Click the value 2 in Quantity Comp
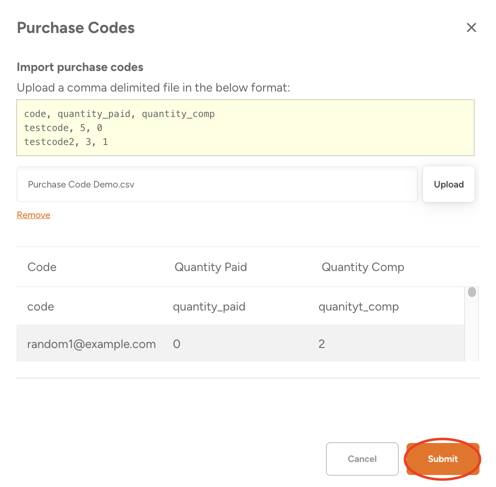 click(x=321, y=344)
